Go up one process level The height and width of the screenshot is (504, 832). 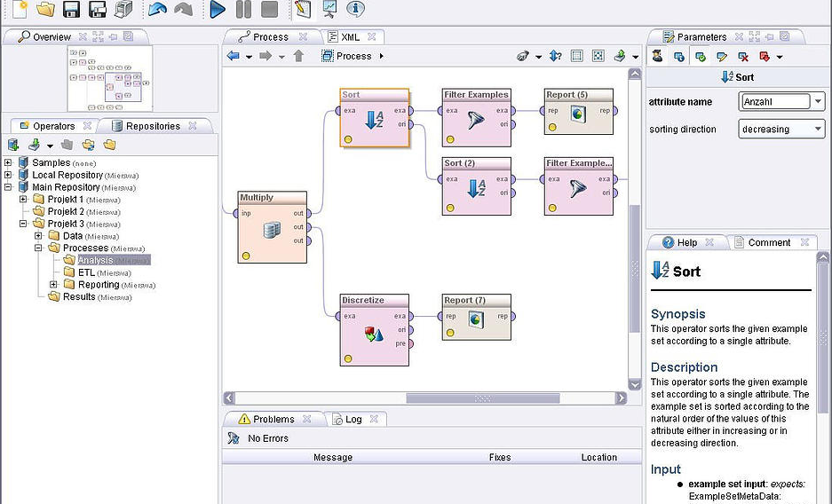298,56
